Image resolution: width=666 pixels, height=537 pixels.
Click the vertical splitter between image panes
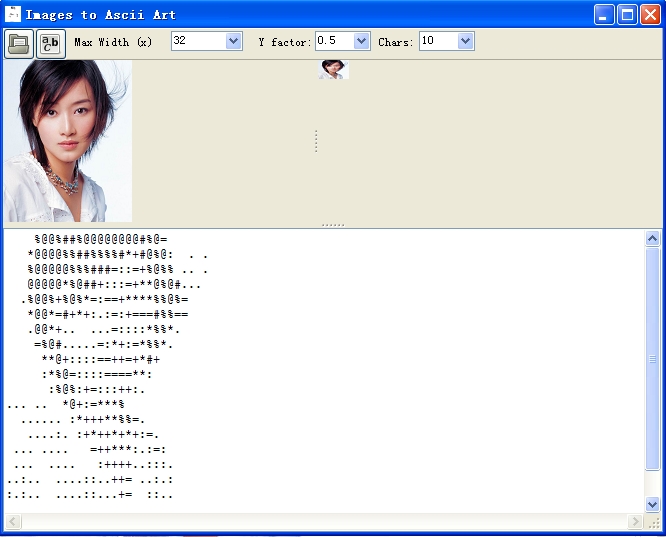316,141
